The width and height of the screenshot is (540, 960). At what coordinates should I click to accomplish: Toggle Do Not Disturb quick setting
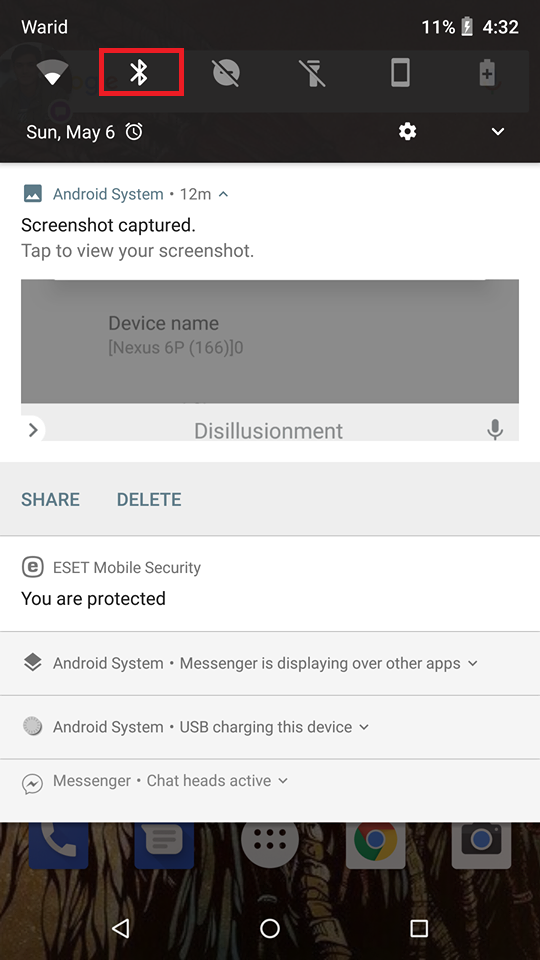[x=227, y=73]
